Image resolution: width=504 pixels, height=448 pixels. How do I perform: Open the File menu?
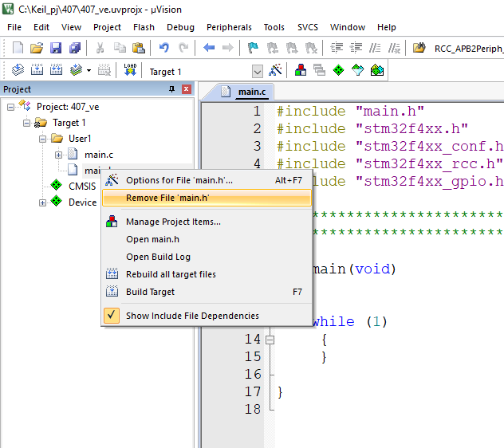(x=14, y=27)
